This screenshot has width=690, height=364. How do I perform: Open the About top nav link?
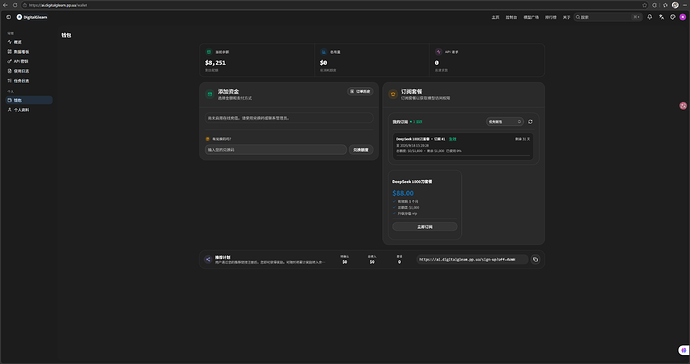[566, 17]
